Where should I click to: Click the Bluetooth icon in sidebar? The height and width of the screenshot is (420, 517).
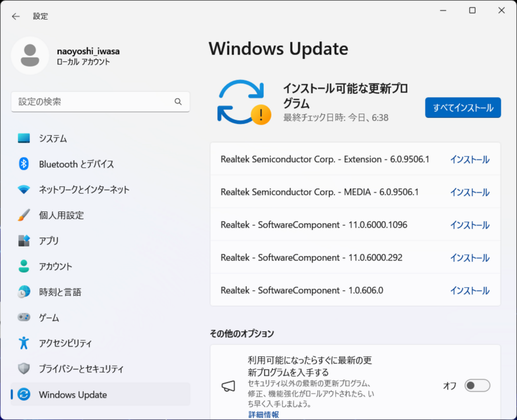pyautogui.click(x=24, y=164)
